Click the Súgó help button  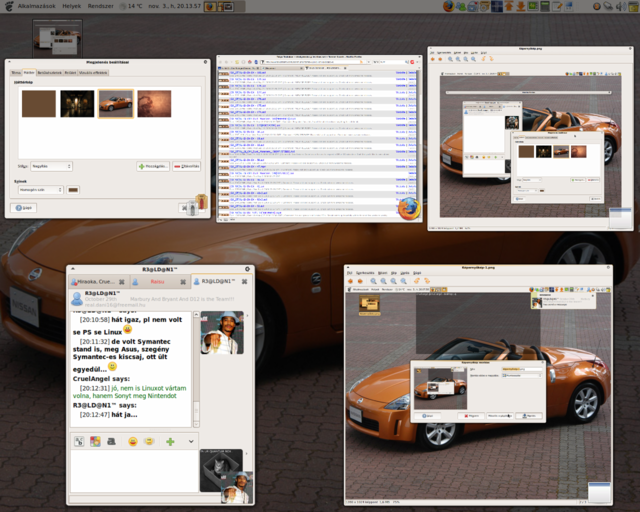click(23, 208)
